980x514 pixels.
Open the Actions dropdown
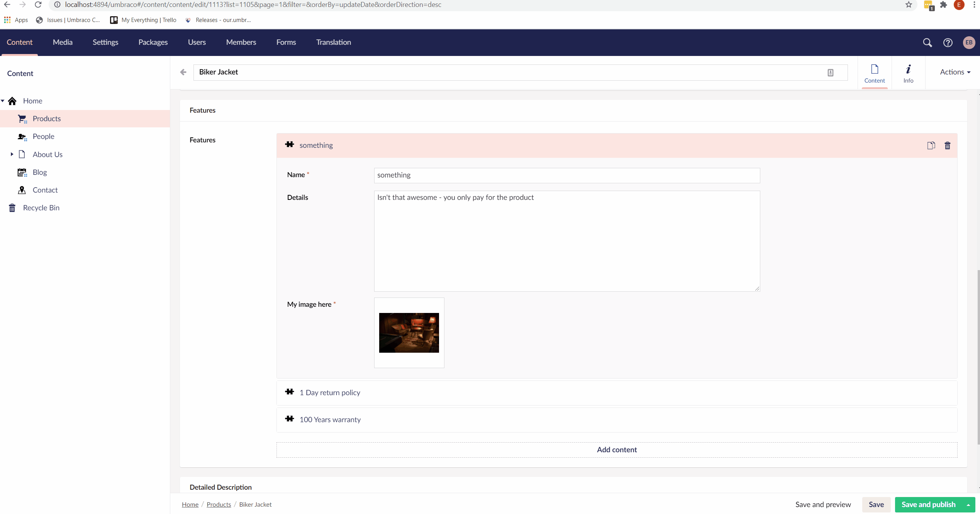point(955,72)
